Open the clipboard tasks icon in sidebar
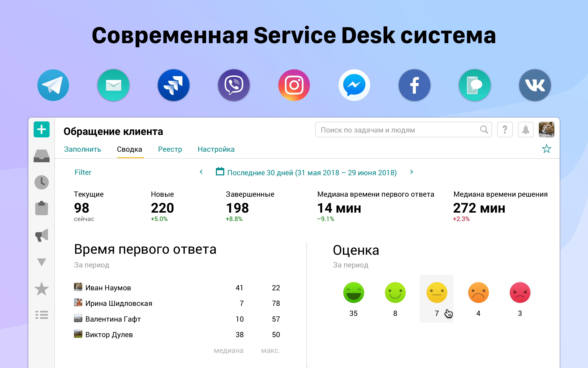Screen dimensions: 588x368 (x=42, y=208)
